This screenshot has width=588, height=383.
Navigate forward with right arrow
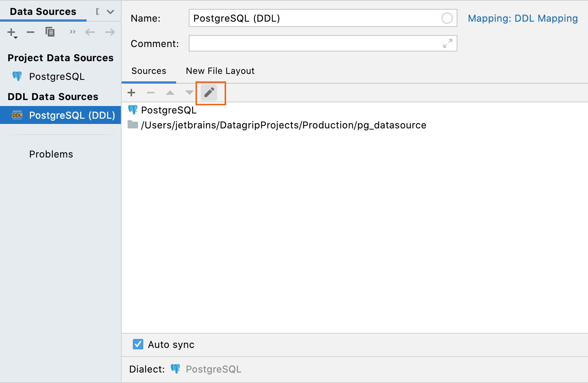coord(110,32)
